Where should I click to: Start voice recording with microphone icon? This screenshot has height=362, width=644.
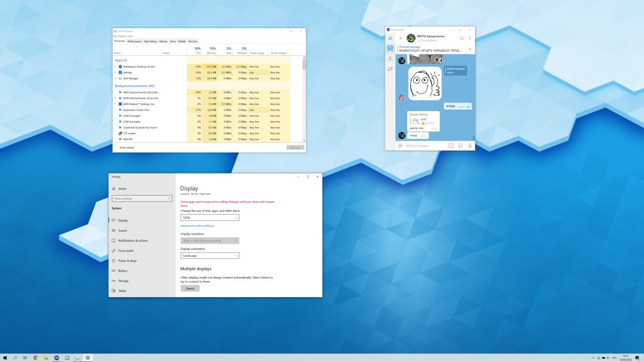pyautogui.click(x=470, y=145)
